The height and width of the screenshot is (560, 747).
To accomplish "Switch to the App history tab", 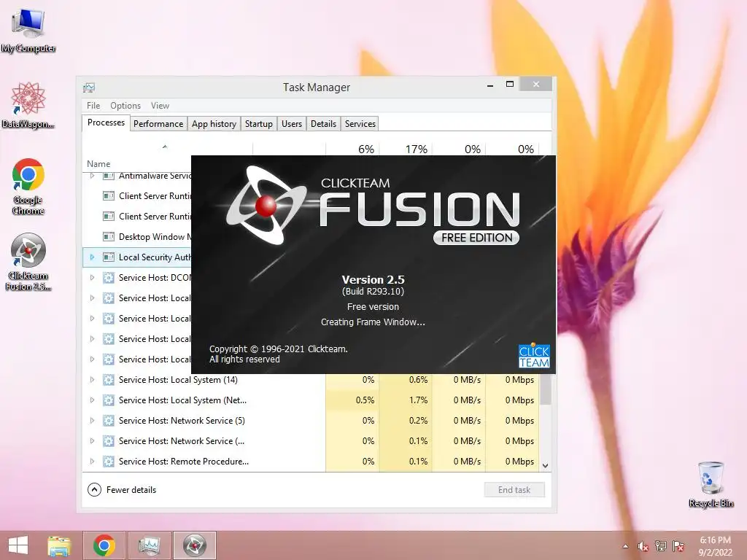I will coord(214,124).
